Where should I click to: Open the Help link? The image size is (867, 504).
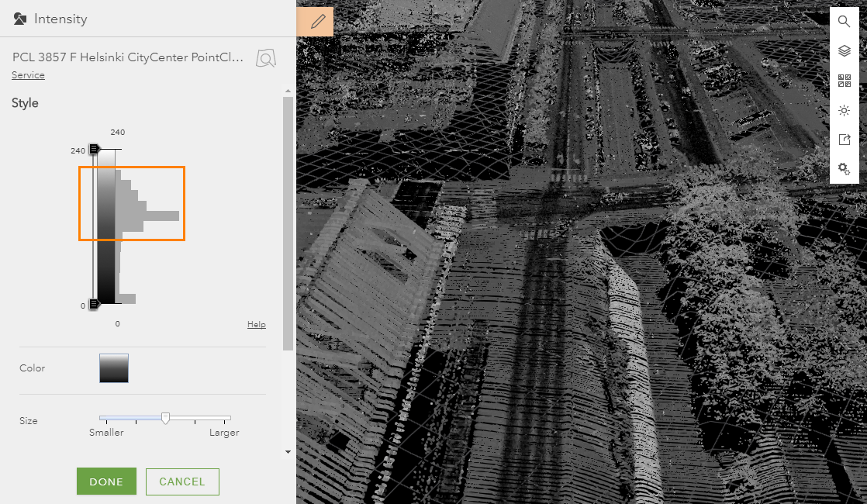(257, 324)
